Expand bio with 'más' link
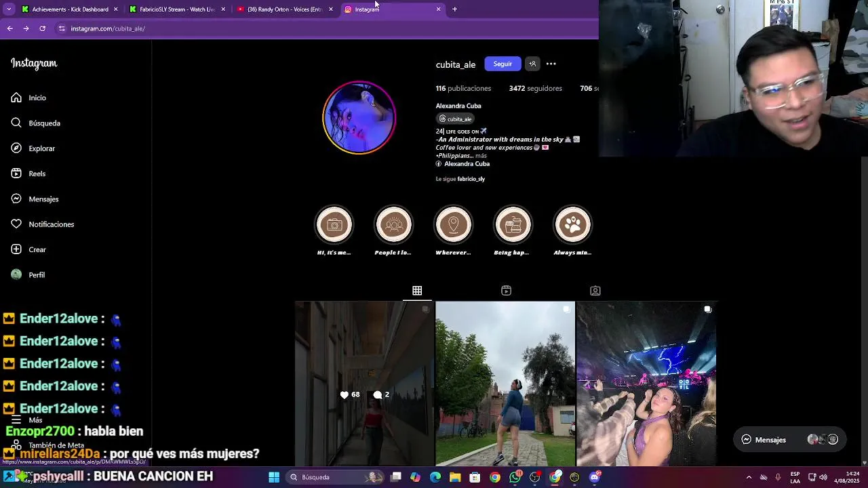The width and height of the screenshot is (868, 488). (x=481, y=156)
